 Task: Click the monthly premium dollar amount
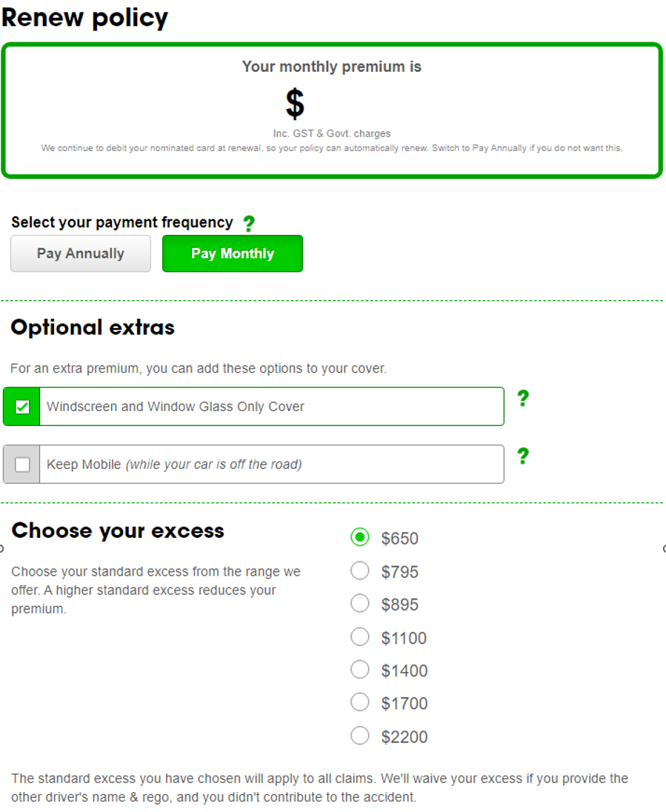click(295, 104)
